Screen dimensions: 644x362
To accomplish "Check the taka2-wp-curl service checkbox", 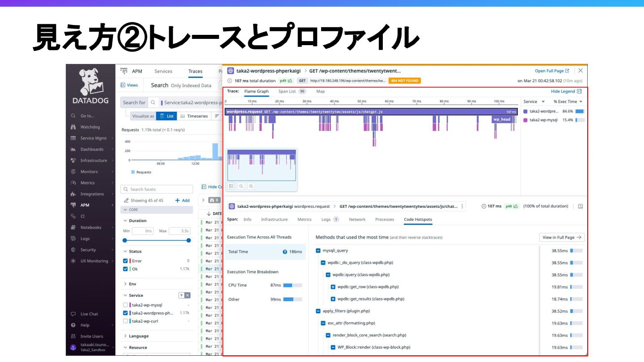I will point(126,321).
